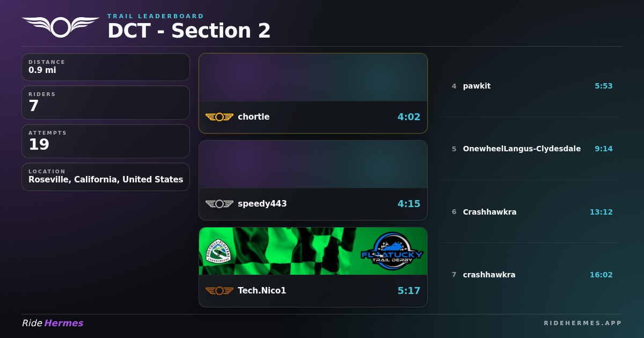Visit the RIDEHERMES.APP link
The width and height of the screenshot is (644, 338).
pos(582,323)
